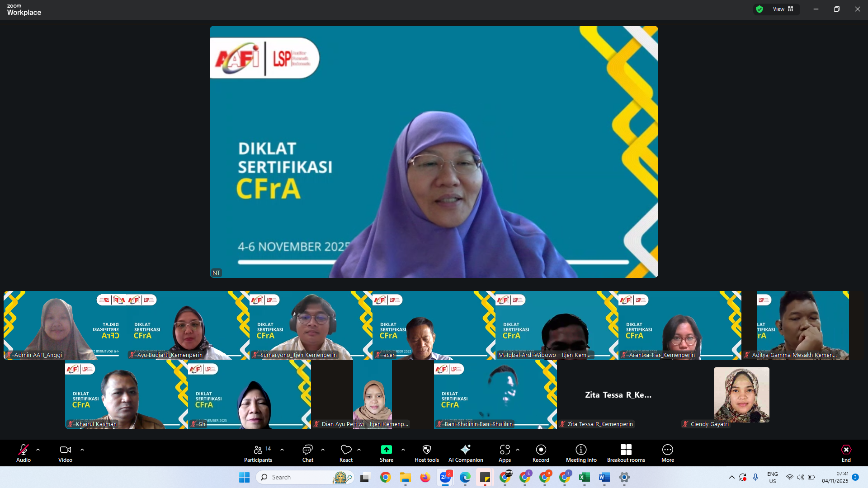Viewport: 868px width, 488px height.
Task: Open the Participants panel
Action: [x=258, y=453]
